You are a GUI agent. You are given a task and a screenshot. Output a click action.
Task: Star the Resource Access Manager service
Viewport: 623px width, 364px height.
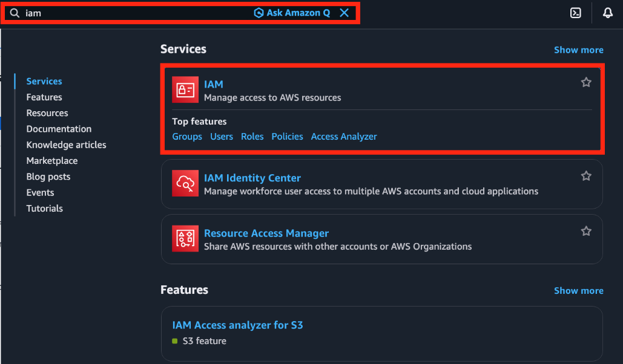[x=586, y=231]
